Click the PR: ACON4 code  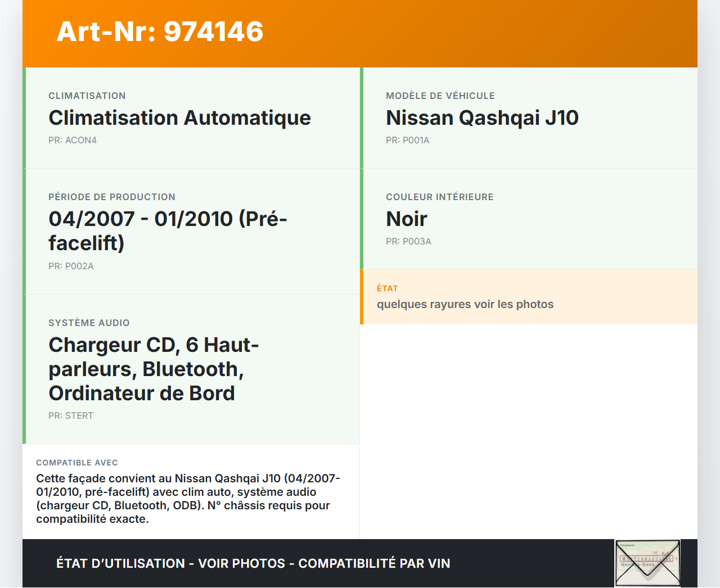tap(73, 140)
